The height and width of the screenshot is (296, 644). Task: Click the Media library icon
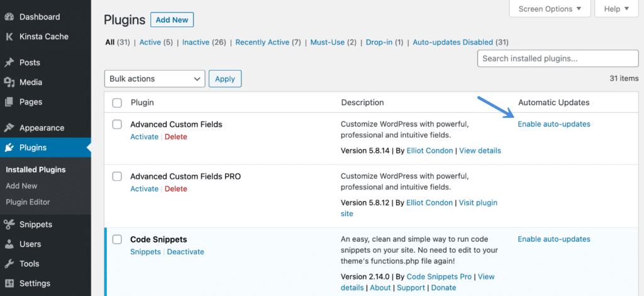pos(9,82)
